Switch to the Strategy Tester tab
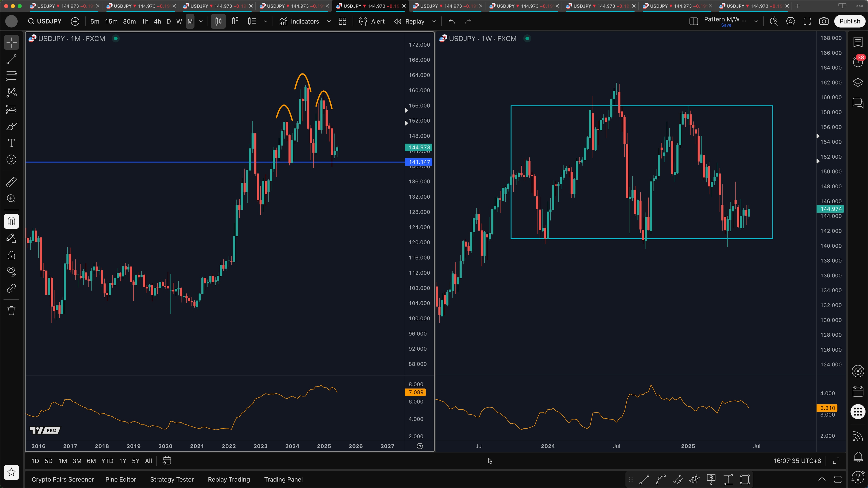The width and height of the screenshot is (868, 488). [x=172, y=479]
